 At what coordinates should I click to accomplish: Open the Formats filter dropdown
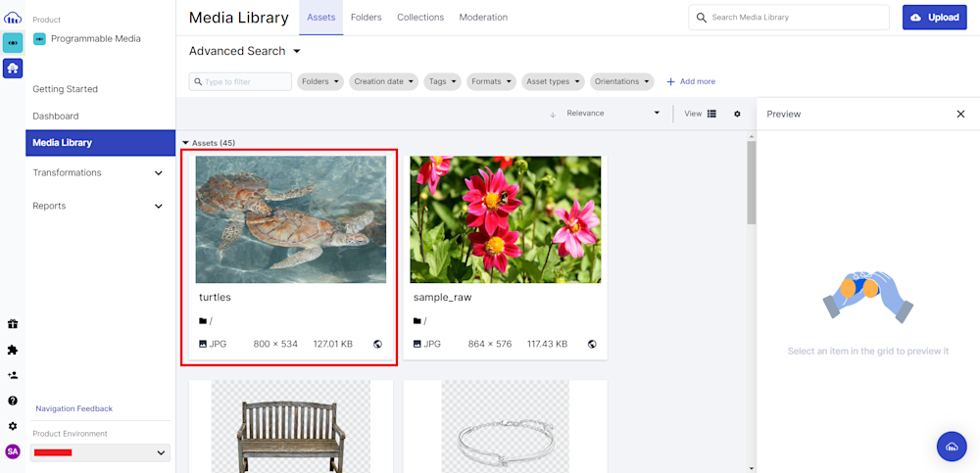491,82
